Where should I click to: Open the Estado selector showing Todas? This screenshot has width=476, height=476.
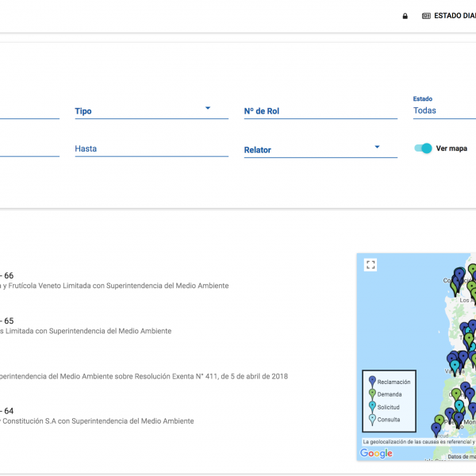tap(443, 111)
